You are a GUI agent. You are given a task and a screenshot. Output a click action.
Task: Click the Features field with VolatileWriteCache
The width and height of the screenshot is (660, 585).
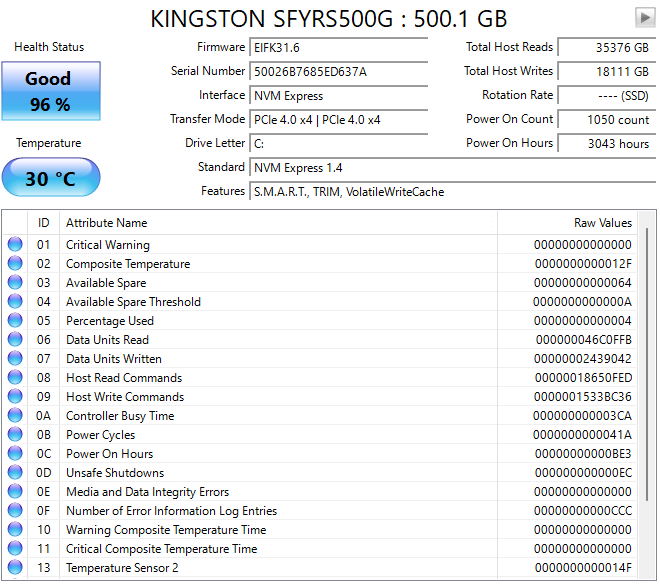(453, 191)
